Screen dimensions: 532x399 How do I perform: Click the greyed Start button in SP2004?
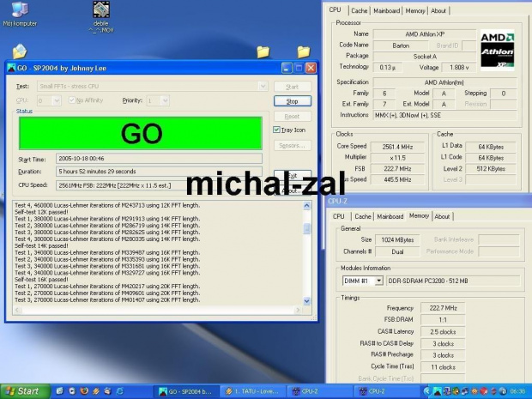[x=292, y=87]
